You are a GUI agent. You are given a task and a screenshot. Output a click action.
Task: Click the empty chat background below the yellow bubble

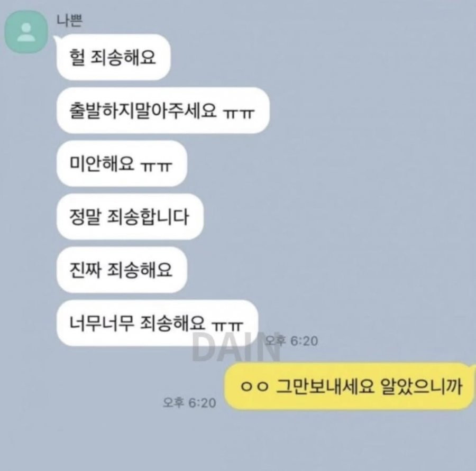[x=238, y=440]
